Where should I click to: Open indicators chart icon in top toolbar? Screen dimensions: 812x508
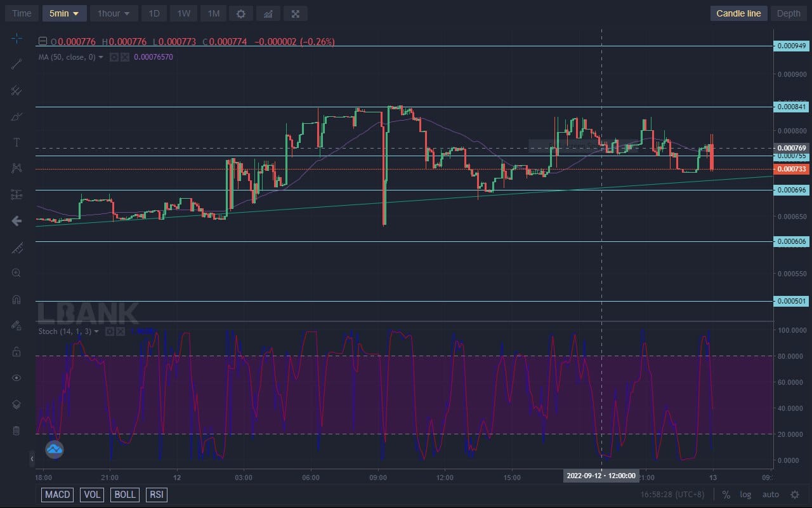268,13
